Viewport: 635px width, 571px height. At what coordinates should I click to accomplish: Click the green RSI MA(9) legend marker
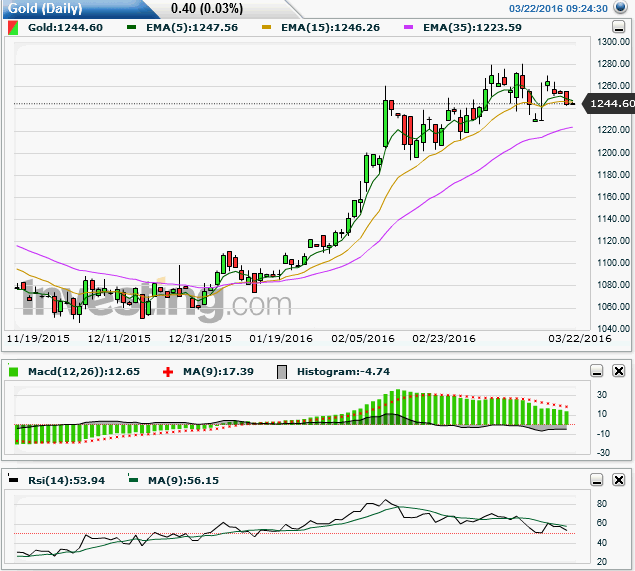[133, 479]
